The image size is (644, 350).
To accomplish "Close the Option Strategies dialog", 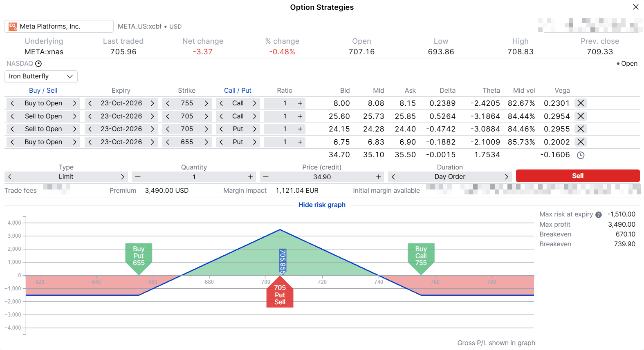I will [635, 7].
